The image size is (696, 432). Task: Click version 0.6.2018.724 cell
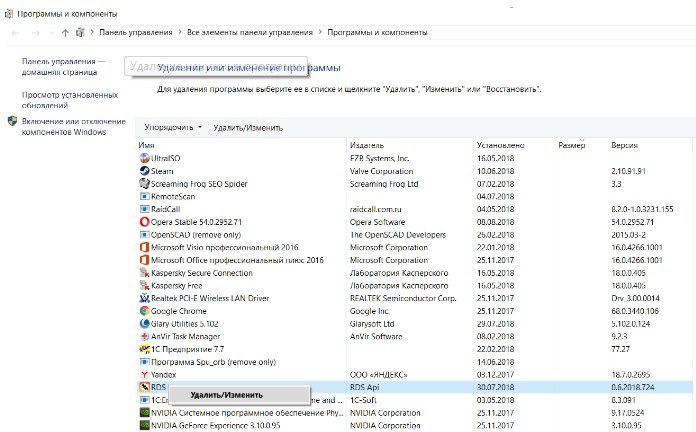(x=633, y=387)
